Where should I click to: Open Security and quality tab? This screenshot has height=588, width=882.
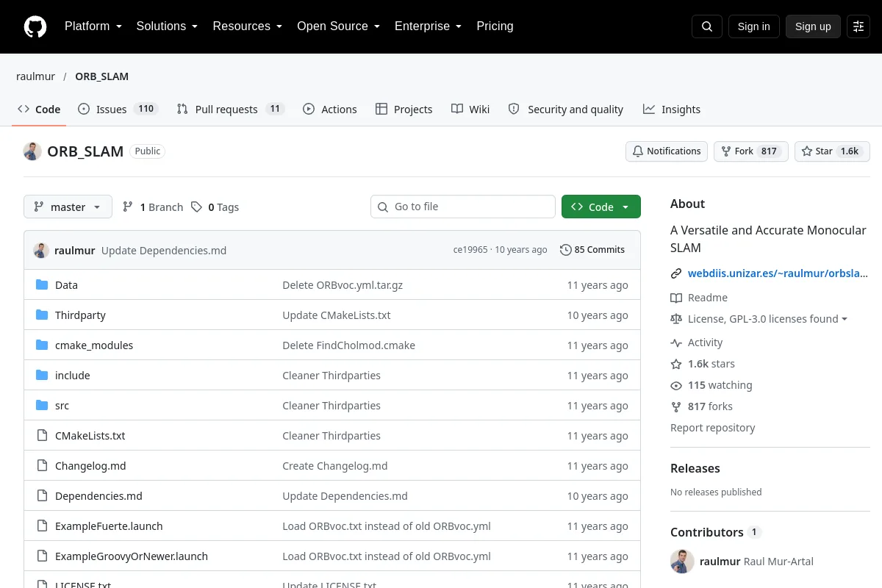[x=566, y=110]
